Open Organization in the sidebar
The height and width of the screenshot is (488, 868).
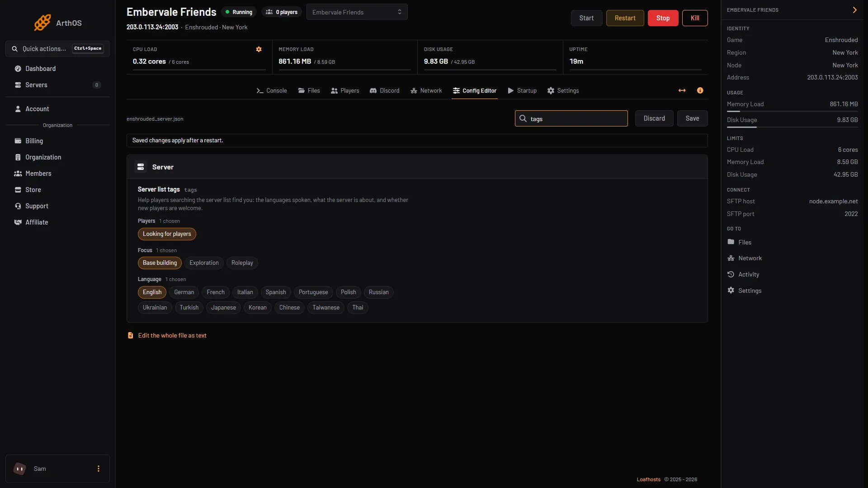click(x=57, y=157)
